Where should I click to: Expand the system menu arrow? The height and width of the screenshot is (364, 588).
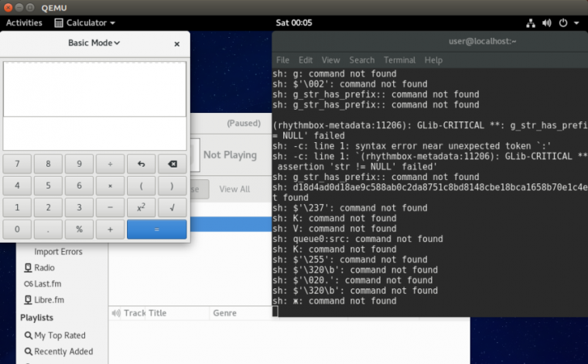(576, 23)
